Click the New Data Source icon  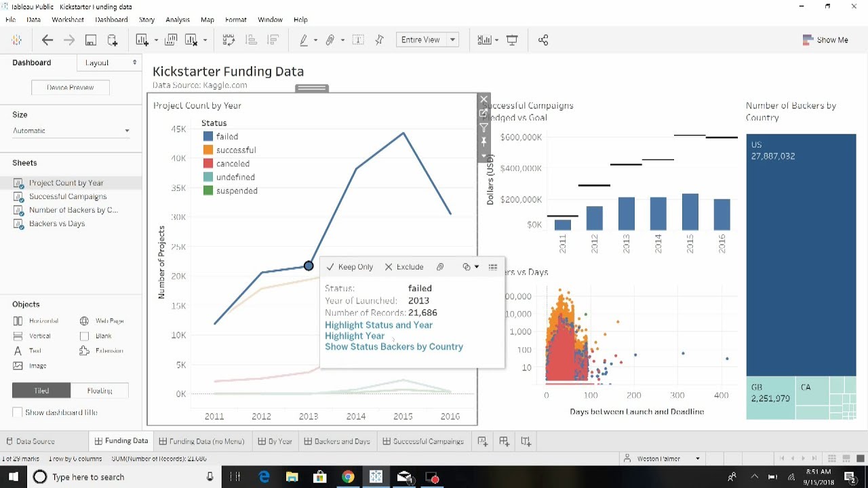coord(112,40)
